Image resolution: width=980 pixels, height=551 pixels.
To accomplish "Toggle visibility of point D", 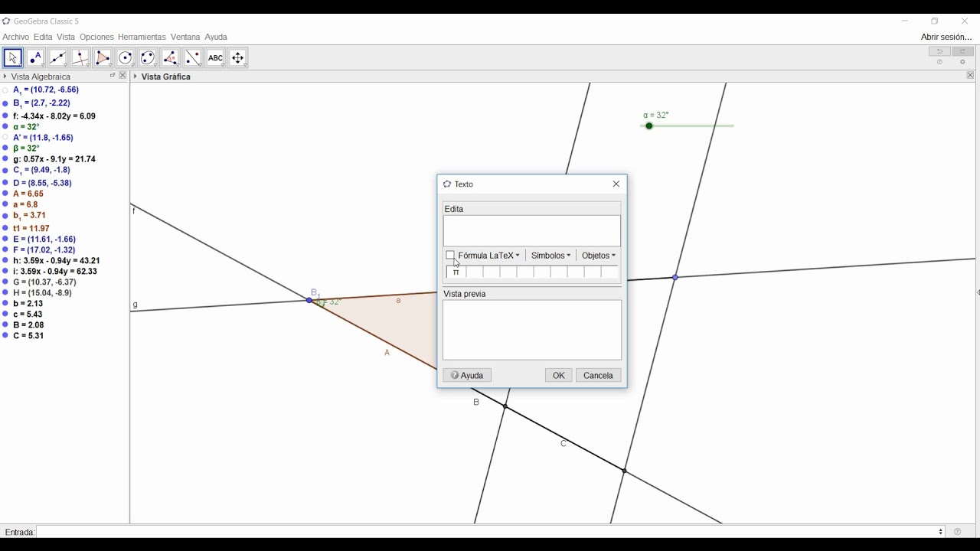I will [x=5, y=184].
